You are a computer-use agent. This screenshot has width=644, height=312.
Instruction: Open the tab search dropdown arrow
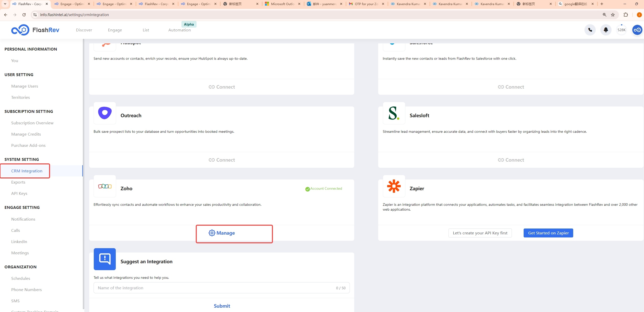click(5, 4)
